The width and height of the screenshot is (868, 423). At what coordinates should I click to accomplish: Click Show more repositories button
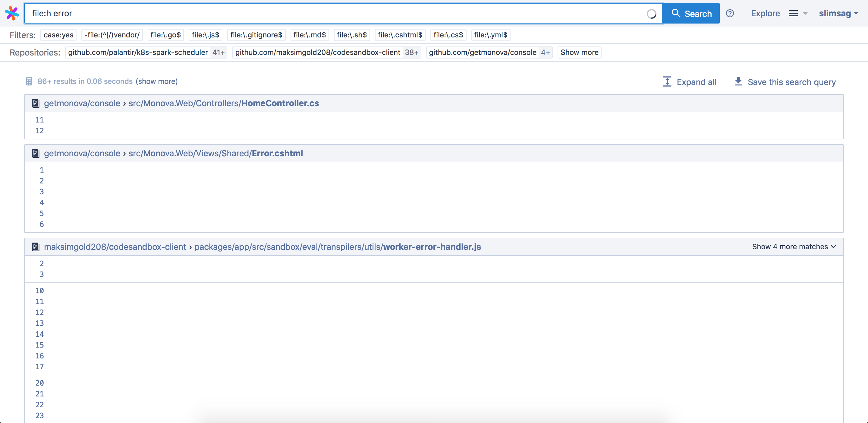(579, 52)
